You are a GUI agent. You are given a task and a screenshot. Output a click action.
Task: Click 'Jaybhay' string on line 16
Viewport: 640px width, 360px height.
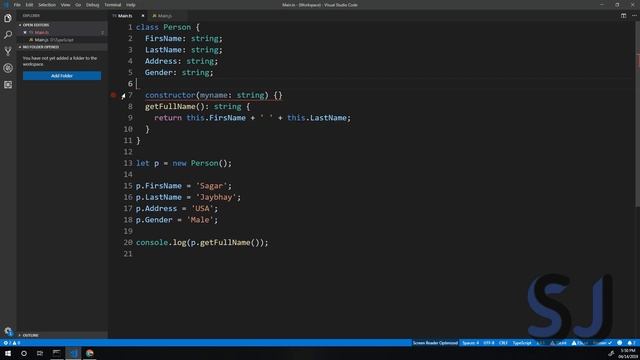pos(216,197)
